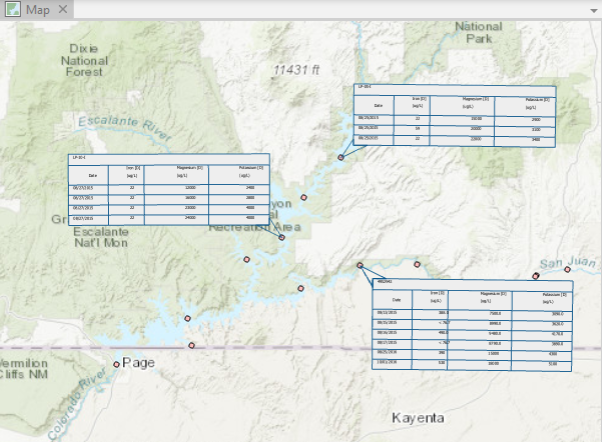
Task: Select the 11431 ft elevation label
Action: coord(296,69)
